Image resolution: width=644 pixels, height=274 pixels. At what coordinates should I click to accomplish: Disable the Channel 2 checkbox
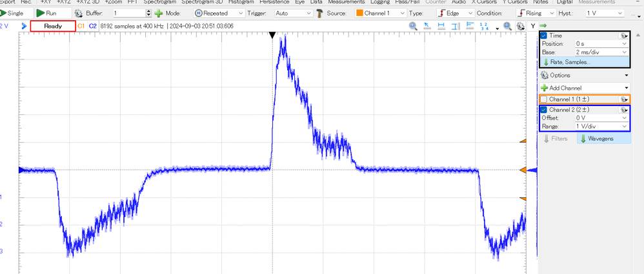544,110
